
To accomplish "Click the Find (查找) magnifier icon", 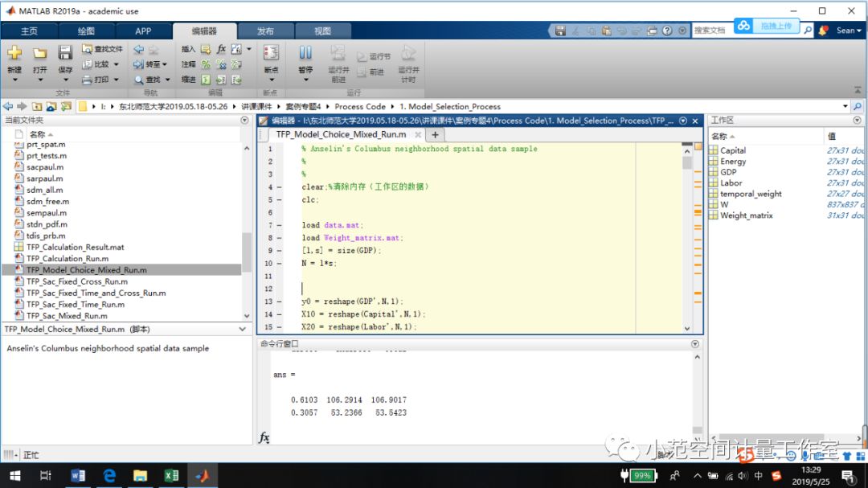I will click(138, 80).
